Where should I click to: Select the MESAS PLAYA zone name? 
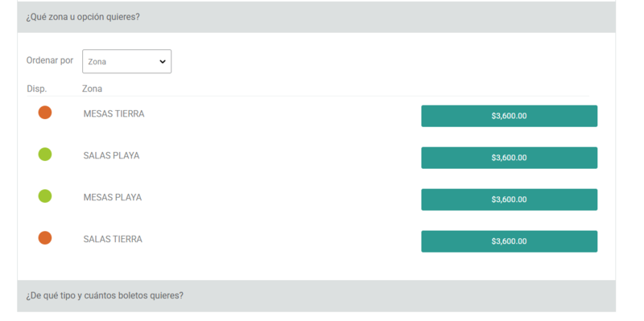point(113,197)
